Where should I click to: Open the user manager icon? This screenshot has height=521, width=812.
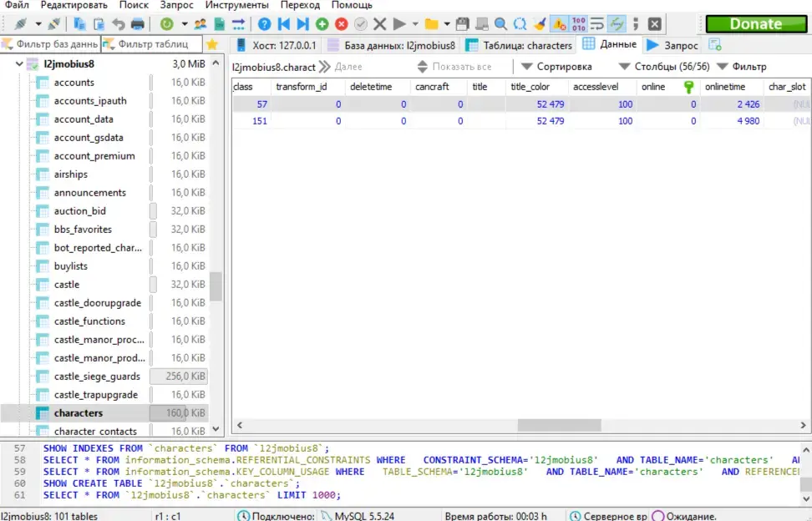[200, 24]
